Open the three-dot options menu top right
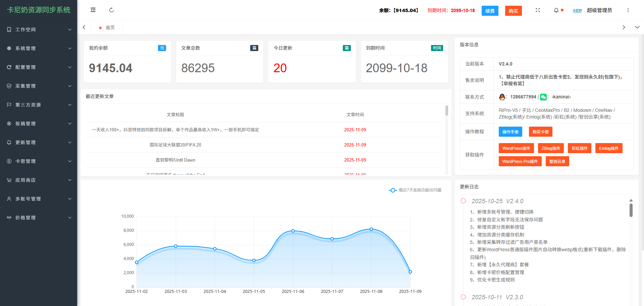The width and height of the screenshot is (644, 306). (x=628, y=10)
